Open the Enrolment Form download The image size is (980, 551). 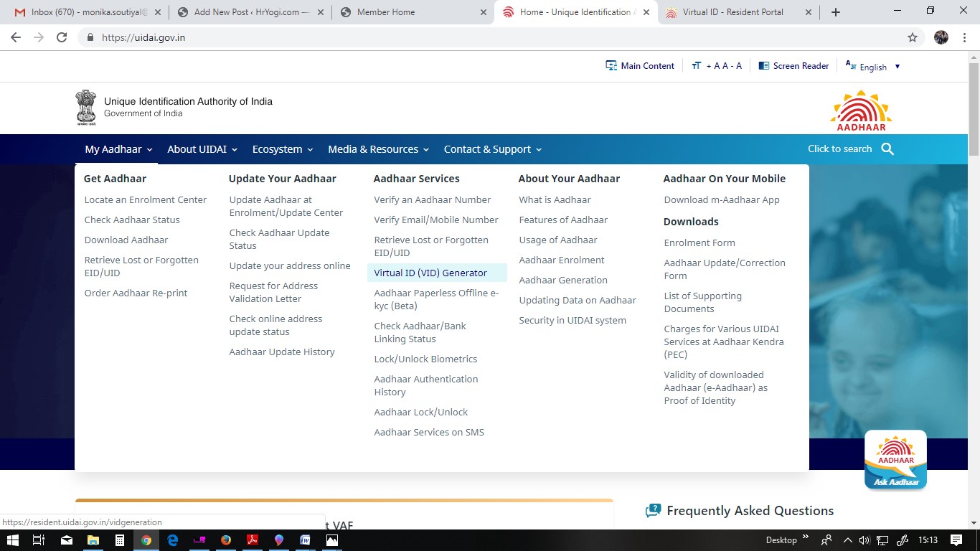pos(699,242)
